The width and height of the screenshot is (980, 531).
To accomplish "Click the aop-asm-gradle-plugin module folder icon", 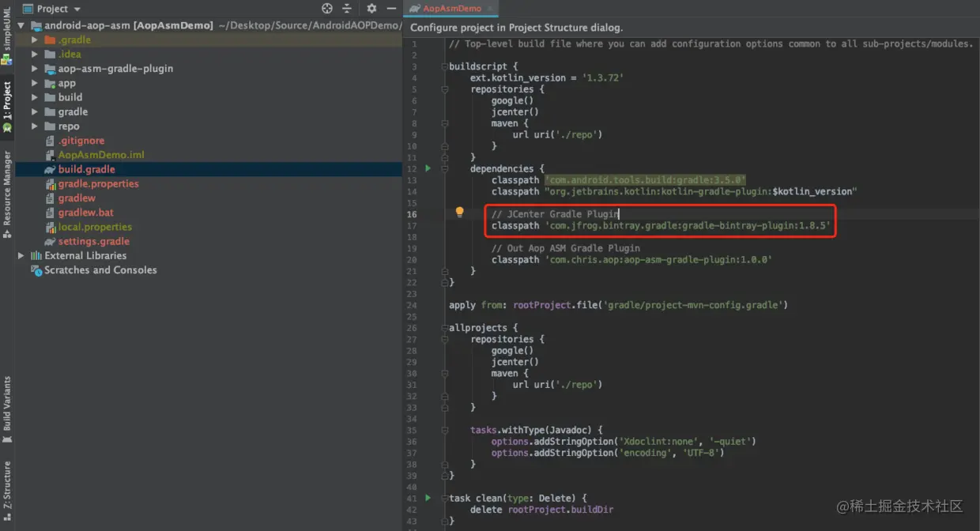I will pyautogui.click(x=50, y=69).
